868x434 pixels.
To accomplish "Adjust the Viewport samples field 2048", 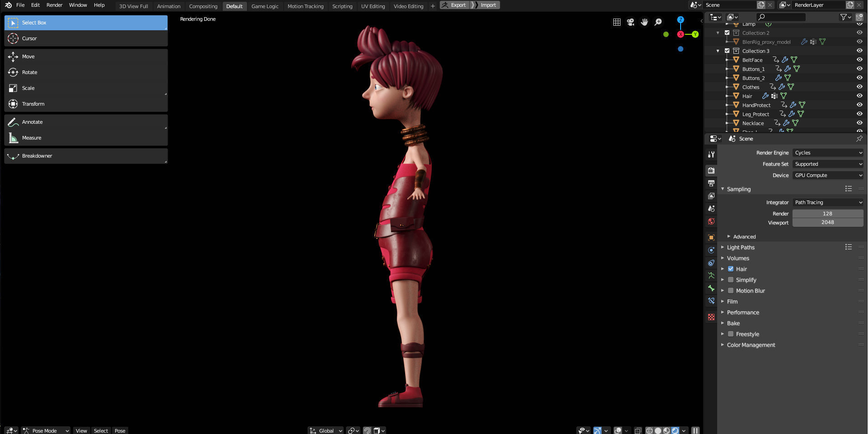I will click(x=828, y=222).
